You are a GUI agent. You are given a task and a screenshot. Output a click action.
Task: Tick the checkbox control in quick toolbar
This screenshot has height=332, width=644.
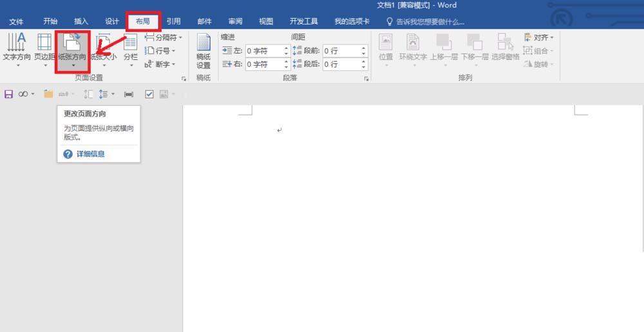click(x=149, y=94)
